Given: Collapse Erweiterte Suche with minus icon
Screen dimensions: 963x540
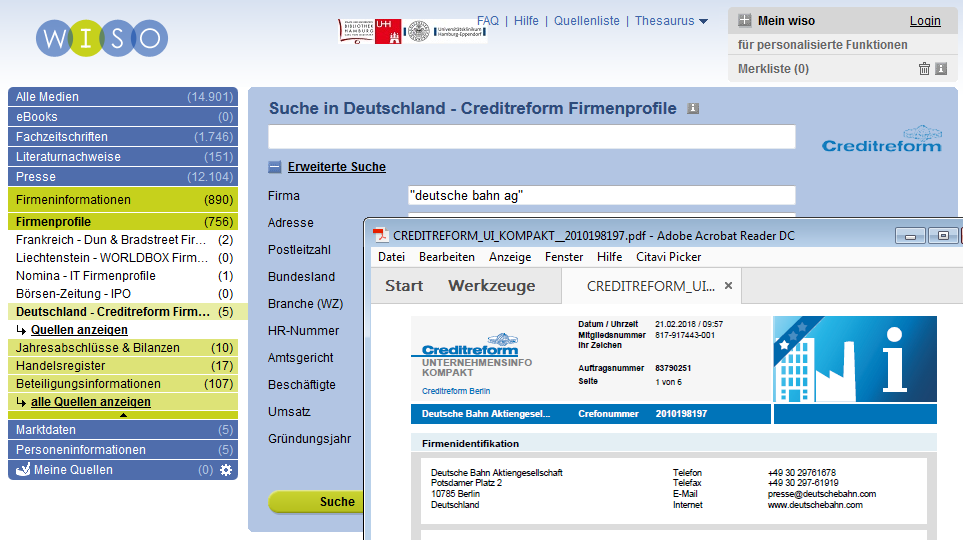Looking at the screenshot, I should 275,167.
